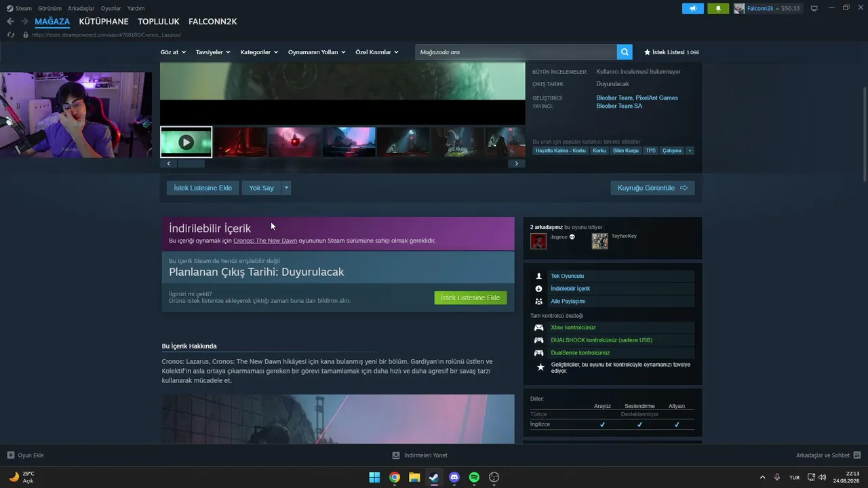Go forward with the right navigation arrow

24,22
